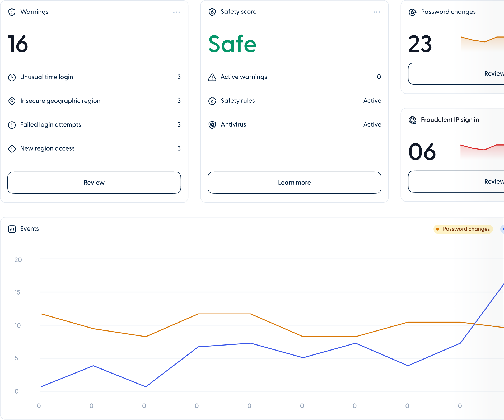The height and width of the screenshot is (420, 504).
Task: Toggle the Password changes legend chip
Action: click(463, 229)
